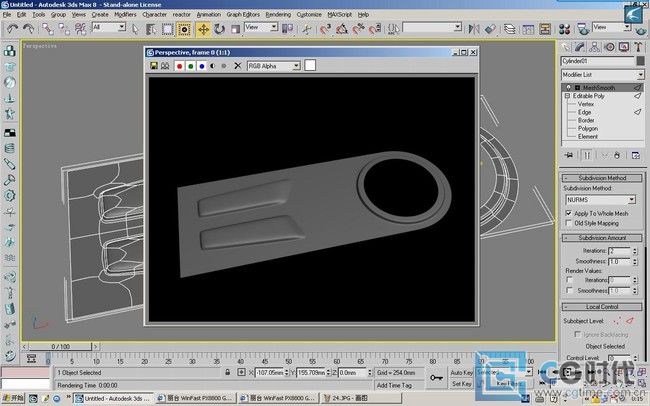Collapse the Subdivision Method rollout

[x=602, y=178]
